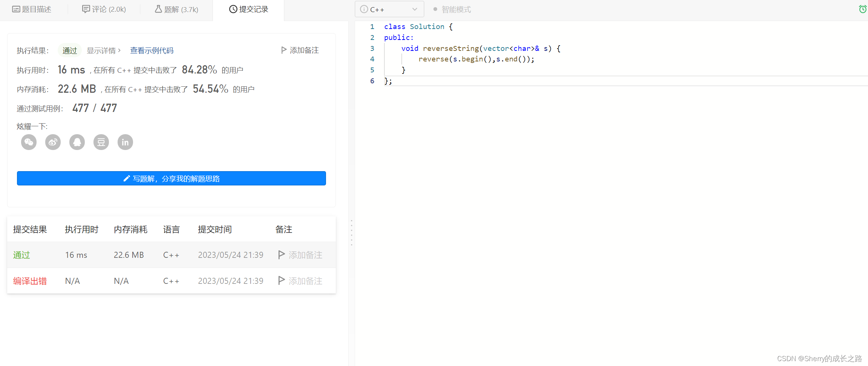The height and width of the screenshot is (366, 868).
Task: Click the 16 ms cell in table
Action: pos(76,255)
